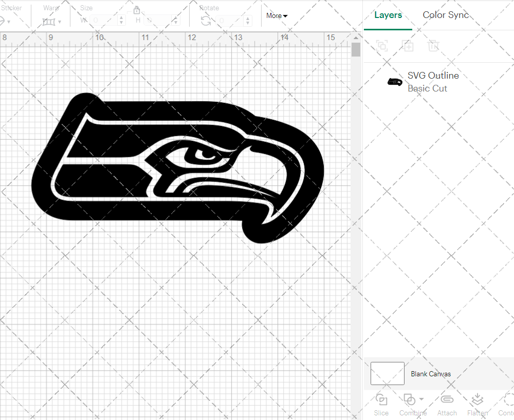
Task: Toggle the size aspect ratio lock
Action: [137, 10]
